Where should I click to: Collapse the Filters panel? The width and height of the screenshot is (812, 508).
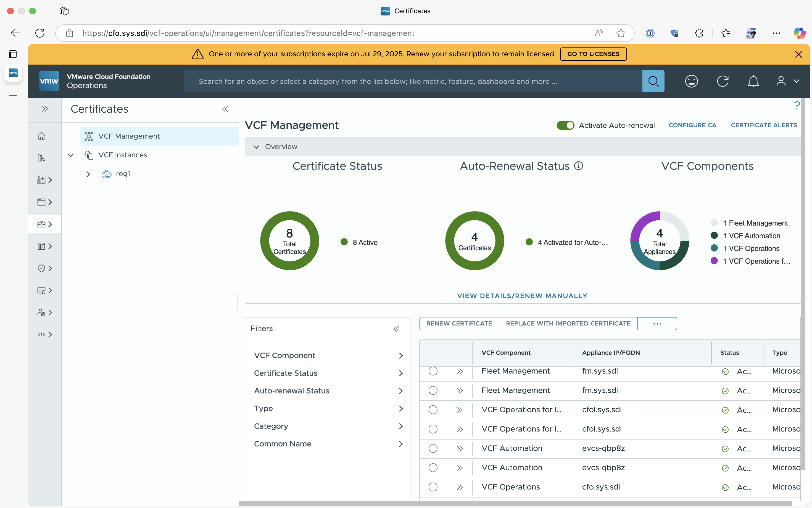[x=397, y=329]
